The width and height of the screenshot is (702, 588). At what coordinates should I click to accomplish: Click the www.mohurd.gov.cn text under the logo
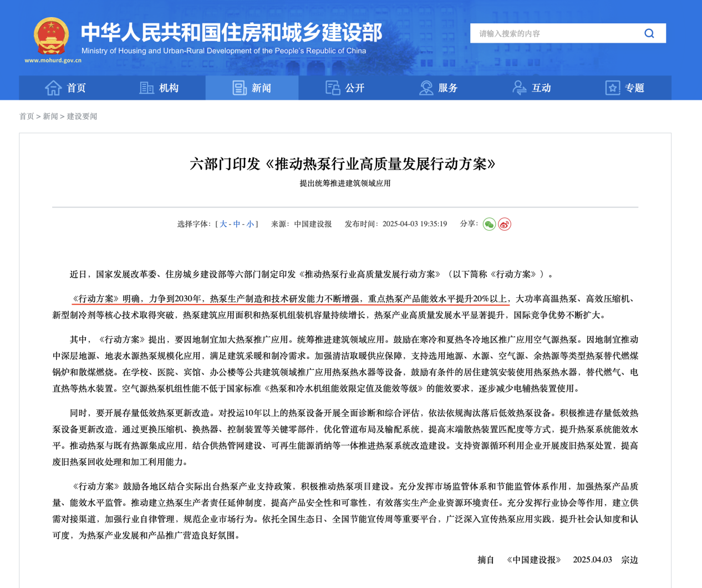(x=53, y=60)
